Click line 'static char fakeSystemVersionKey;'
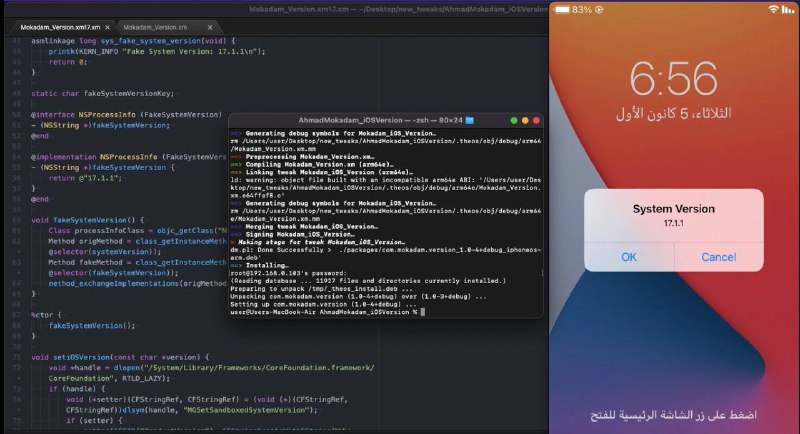 coord(103,93)
